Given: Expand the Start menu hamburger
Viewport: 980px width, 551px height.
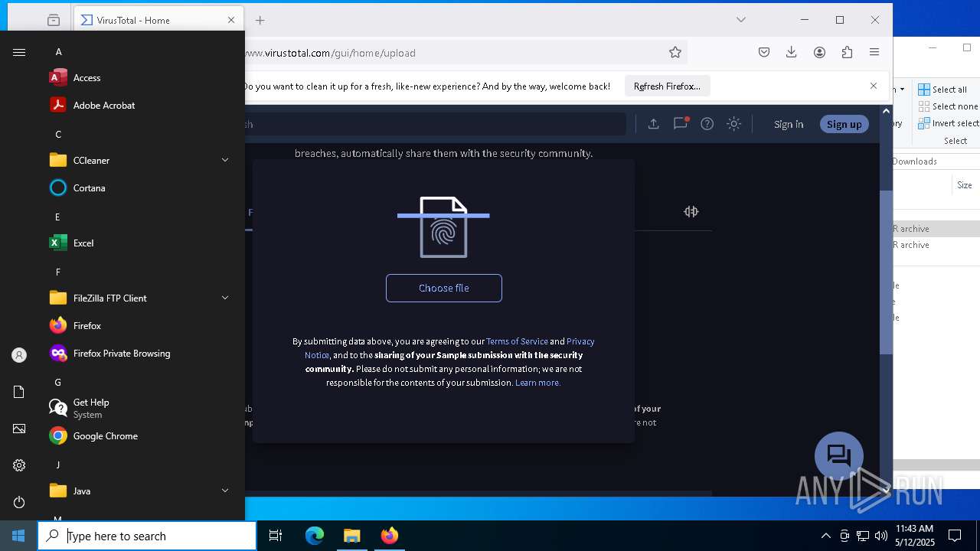Looking at the screenshot, I should 19,52.
